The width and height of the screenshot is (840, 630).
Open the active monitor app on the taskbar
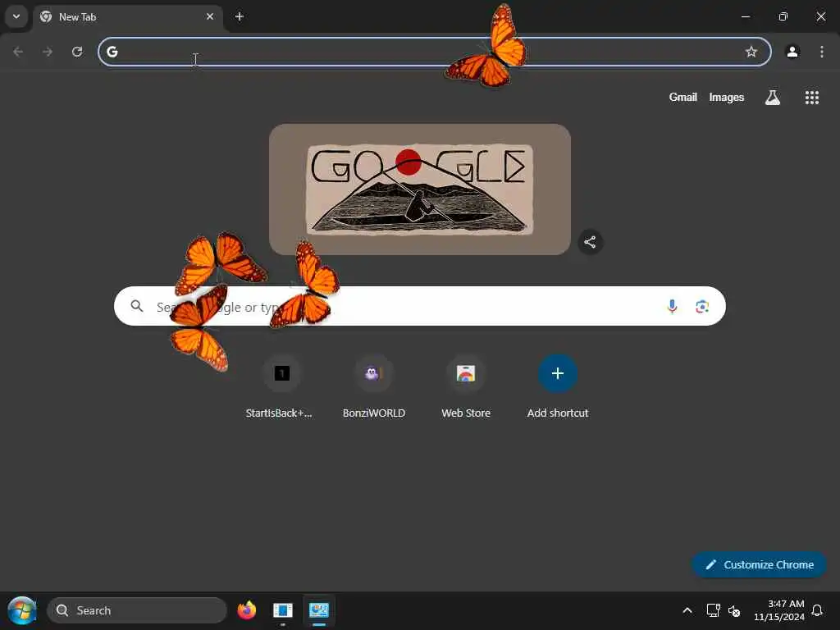pyautogui.click(x=319, y=610)
